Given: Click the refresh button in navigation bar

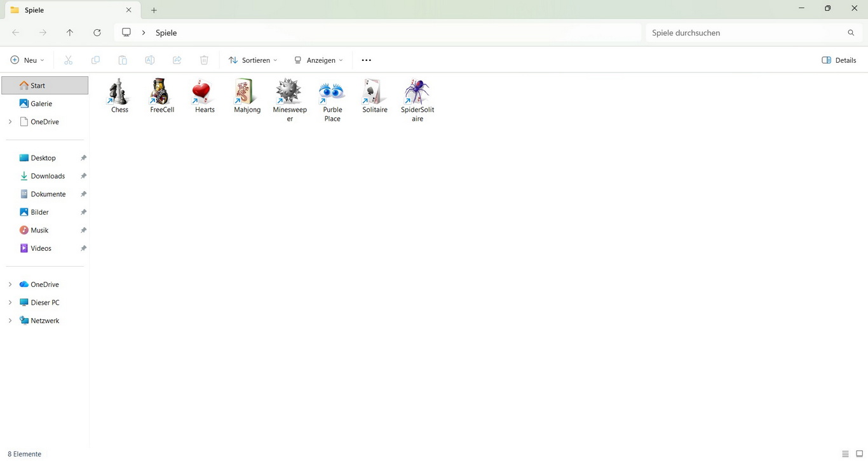Looking at the screenshot, I should tap(97, 32).
